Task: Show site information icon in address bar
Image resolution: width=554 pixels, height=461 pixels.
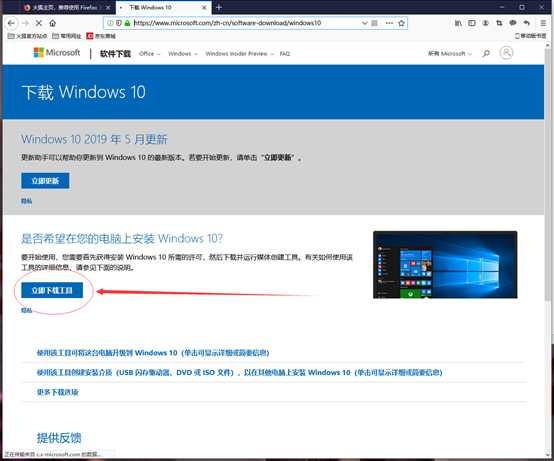Action: 110,23
